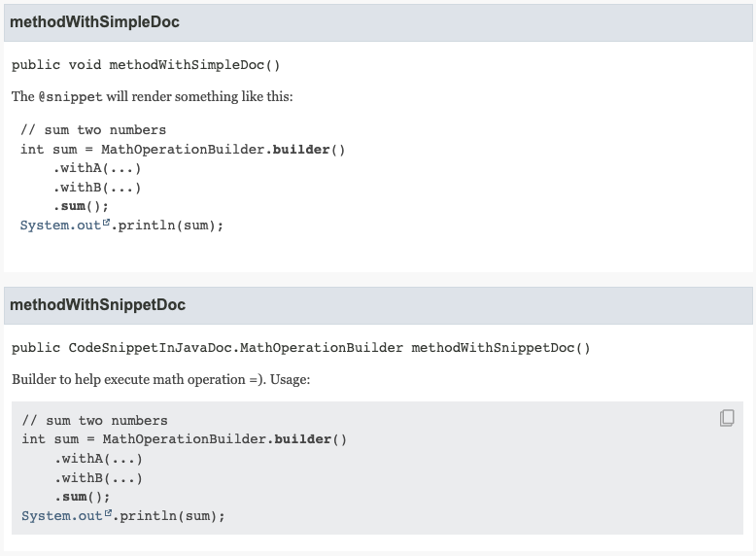Screen dimensions: 756x556
Task: Click the public void methodWithSimpleDoc() signature
Action: point(146,65)
